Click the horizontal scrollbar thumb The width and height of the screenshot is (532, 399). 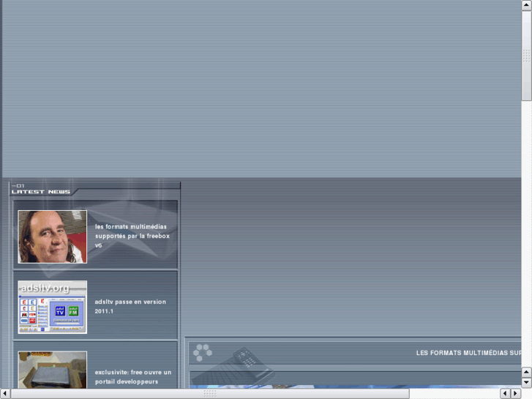point(210,394)
